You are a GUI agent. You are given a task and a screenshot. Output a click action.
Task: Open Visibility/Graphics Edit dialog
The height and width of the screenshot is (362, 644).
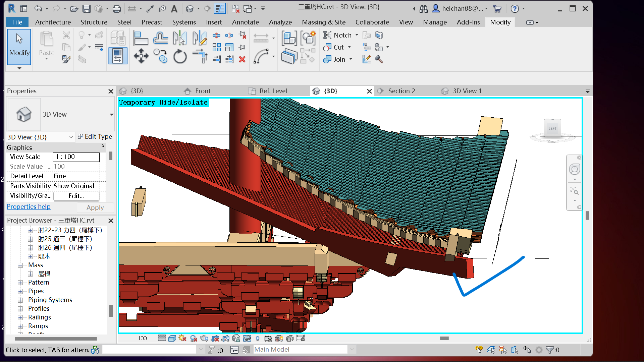tap(76, 196)
